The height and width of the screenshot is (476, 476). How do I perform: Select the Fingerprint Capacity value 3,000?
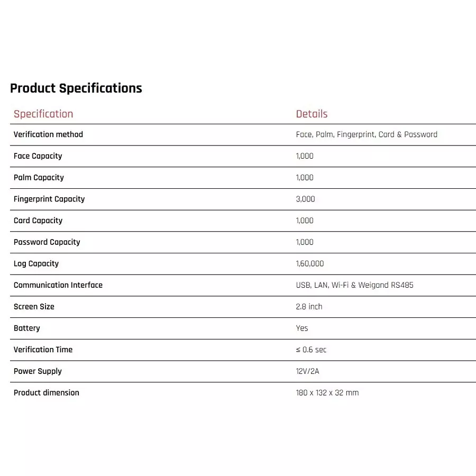coord(305,199)
